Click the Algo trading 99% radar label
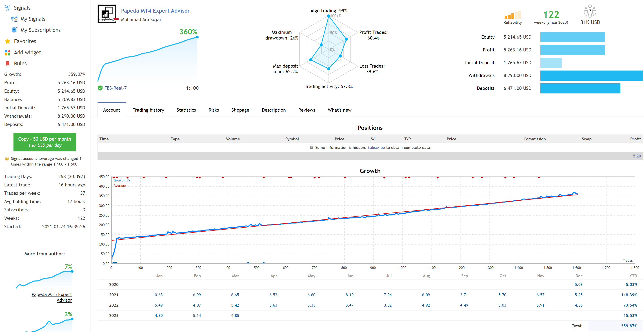 click(329, 11)
